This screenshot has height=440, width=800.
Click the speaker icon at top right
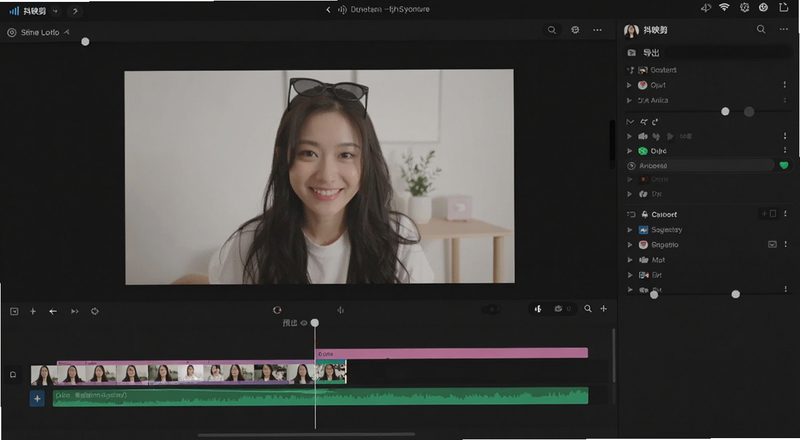[706, 8]
